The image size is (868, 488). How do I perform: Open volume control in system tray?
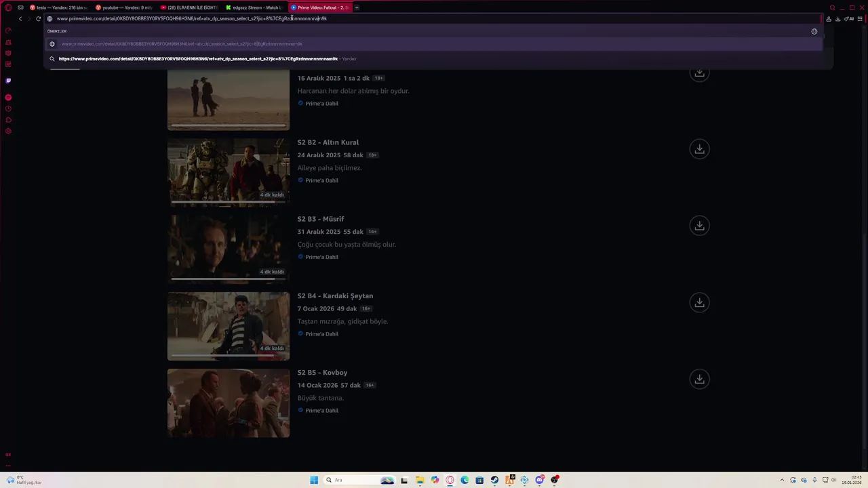click(833, 480)
